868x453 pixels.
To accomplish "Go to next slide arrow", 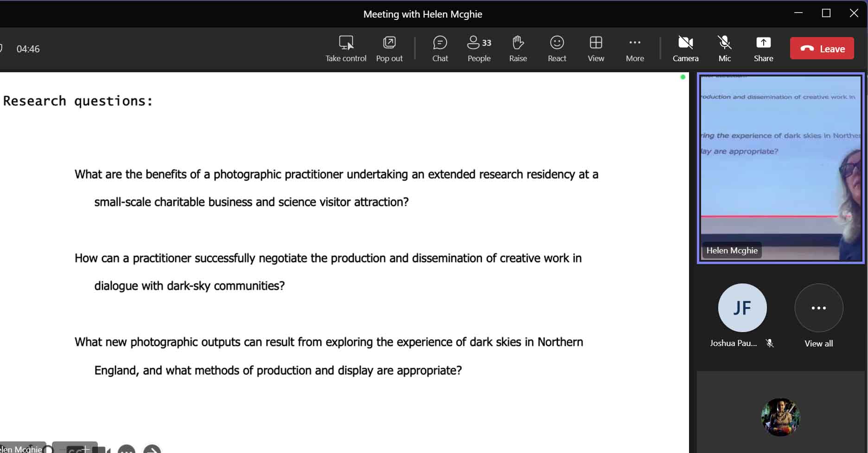I will 152,449.
